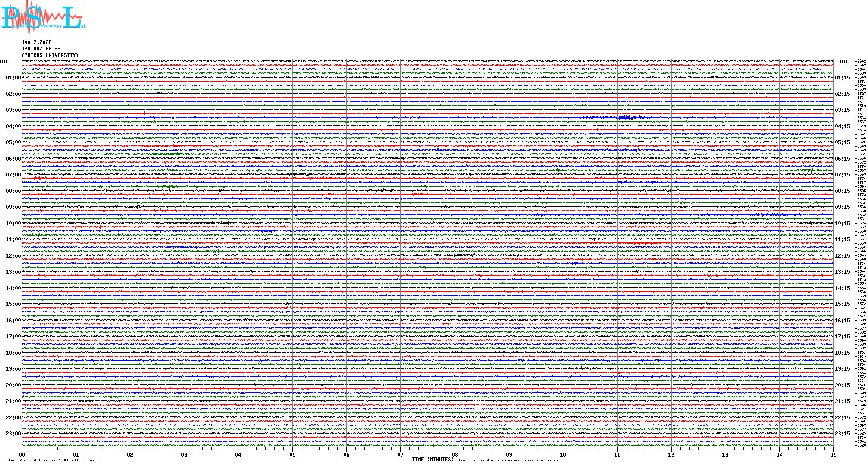Click the Jan17,2026 date header text
The image size is (868, 466).
[36, 42]
